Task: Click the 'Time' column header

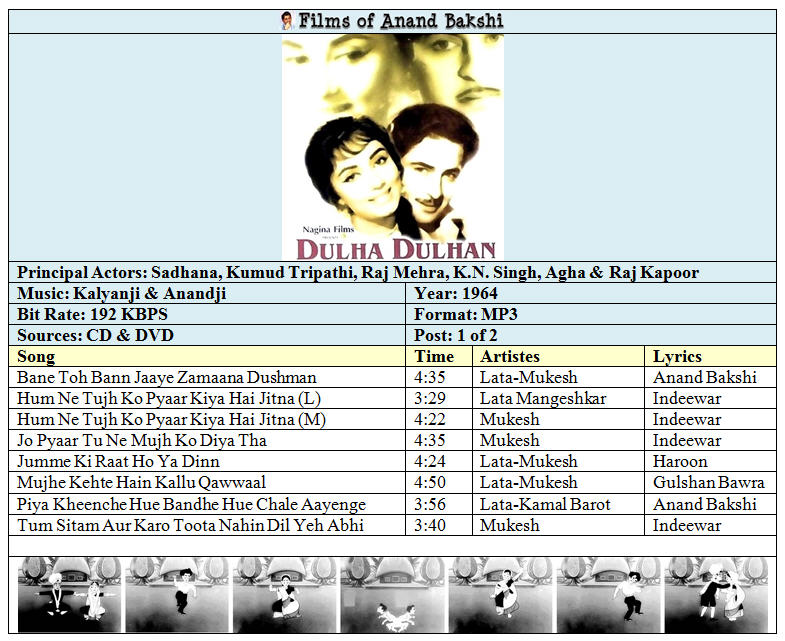Action: click(x=439, y=357)
